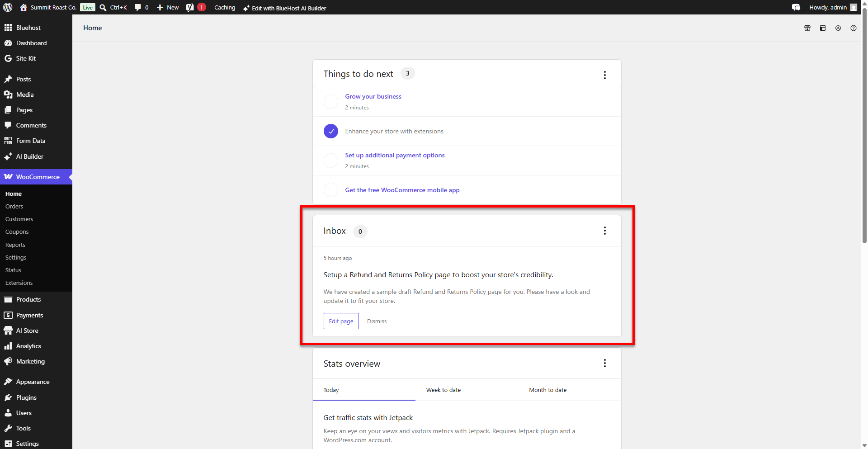This screenshot has width=868, height=449.
Task: Open the WordPress logo menu
Action: [8, 7]
